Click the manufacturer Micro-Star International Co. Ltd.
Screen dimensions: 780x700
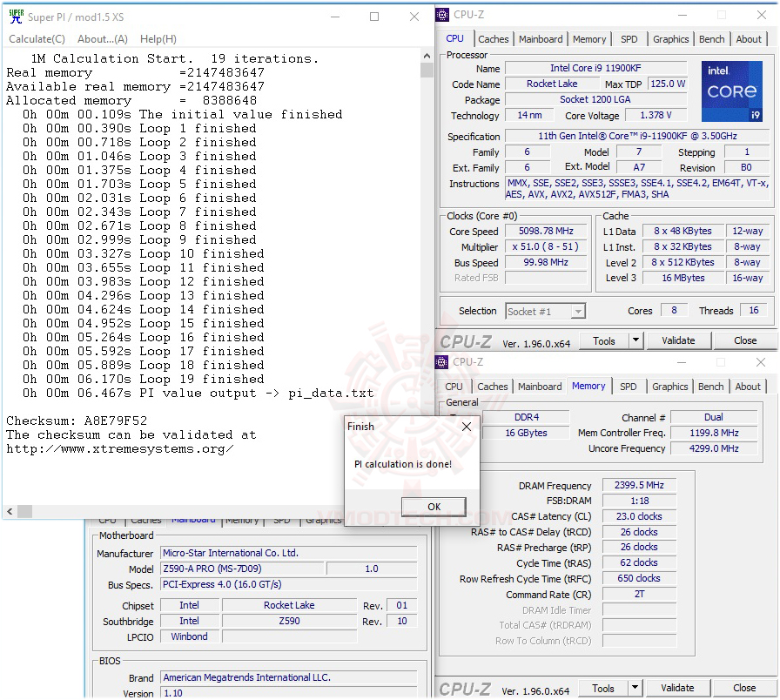288,553
